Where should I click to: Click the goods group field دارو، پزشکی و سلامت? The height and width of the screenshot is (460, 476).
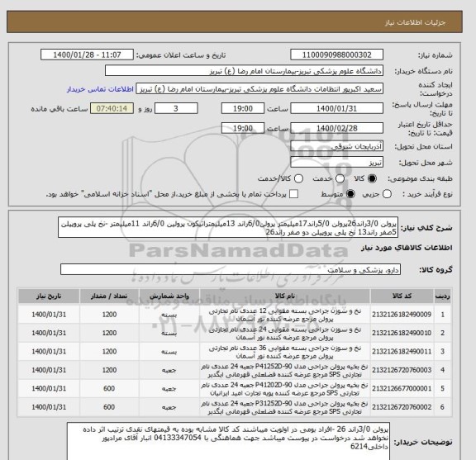click(x=231, y=269)
